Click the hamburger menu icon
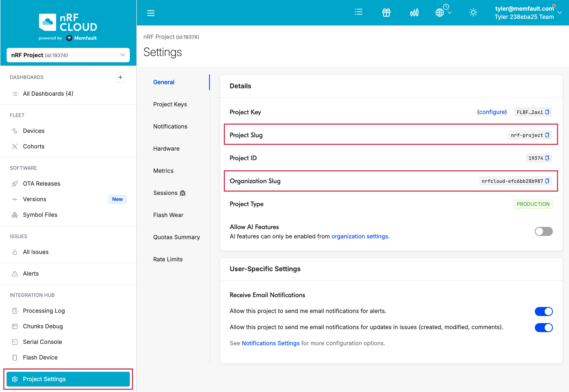Screen dimensions: 569x392 [151, 13]
